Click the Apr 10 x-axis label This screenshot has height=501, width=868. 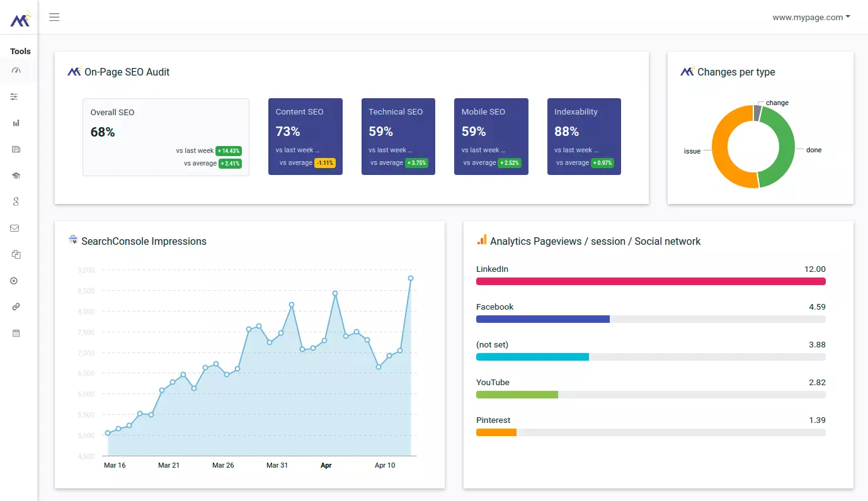pyautogui.click(x=385, y=465)
